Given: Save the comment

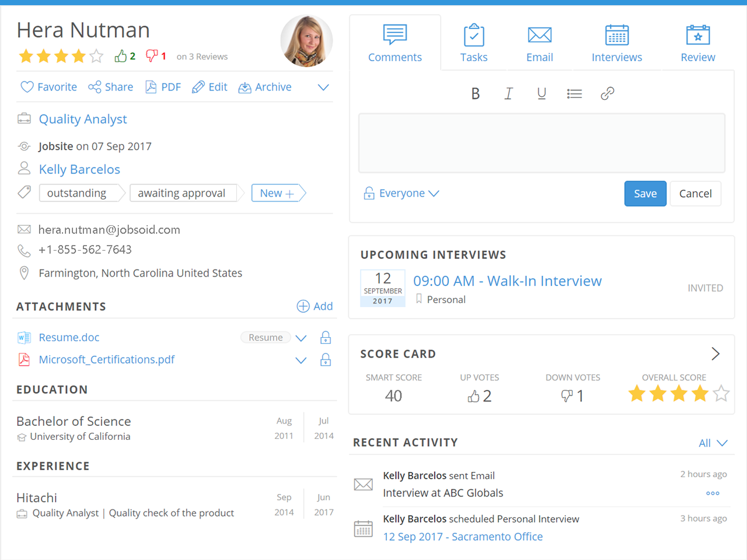Looking at the screenshot, I should click(x=645, y=194).
